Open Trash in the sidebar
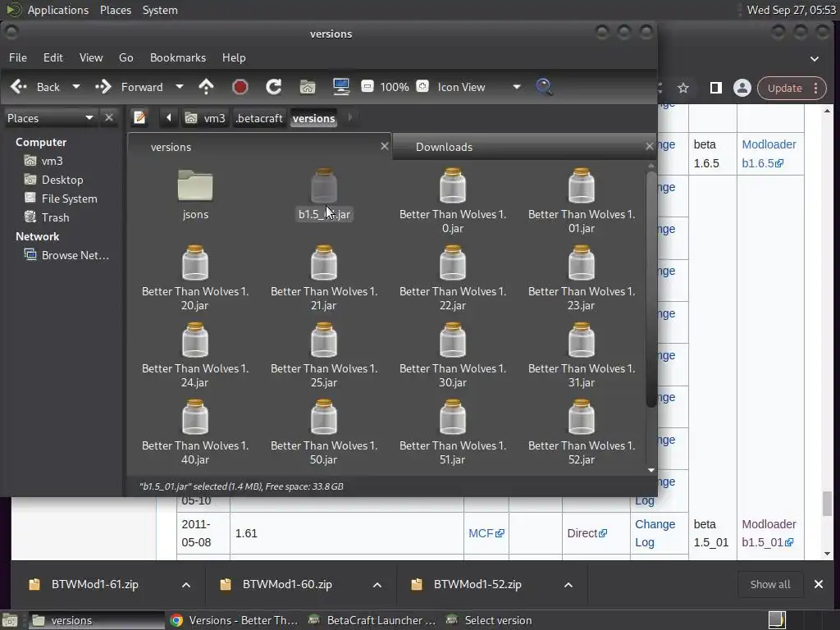This screenshot has width=840, height=630. (47, 217)
